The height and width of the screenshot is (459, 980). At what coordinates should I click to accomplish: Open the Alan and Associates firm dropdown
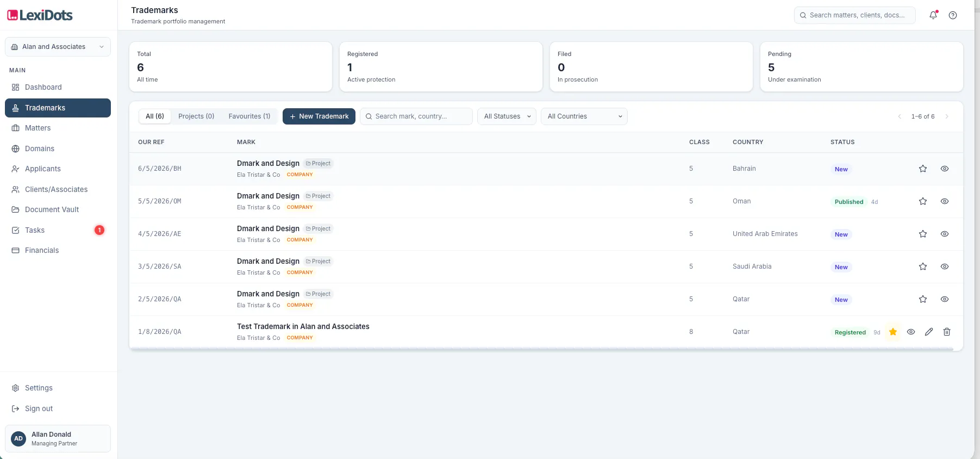pos(58,47)
